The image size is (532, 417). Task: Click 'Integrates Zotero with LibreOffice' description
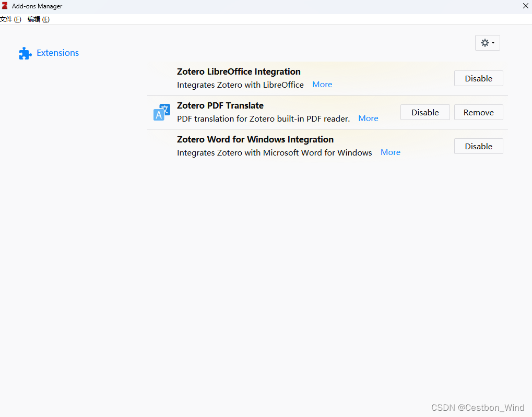tap(240, 85)
